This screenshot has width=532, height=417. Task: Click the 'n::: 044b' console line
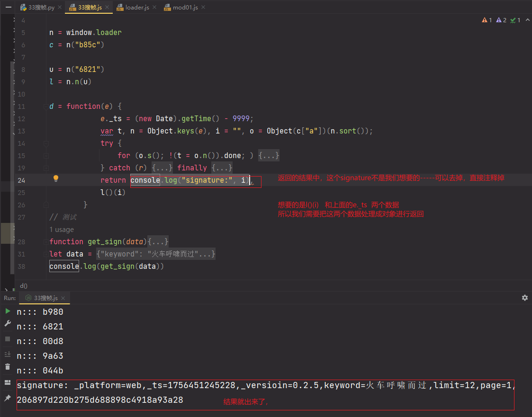(x=40, y=371)
